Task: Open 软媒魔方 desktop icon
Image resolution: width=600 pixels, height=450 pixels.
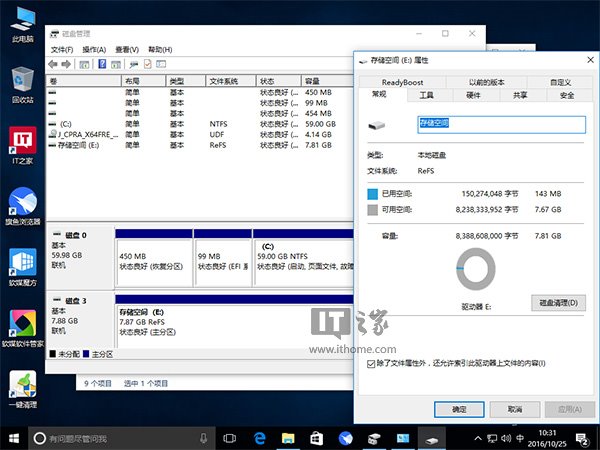Action: [x=22, y=265]
